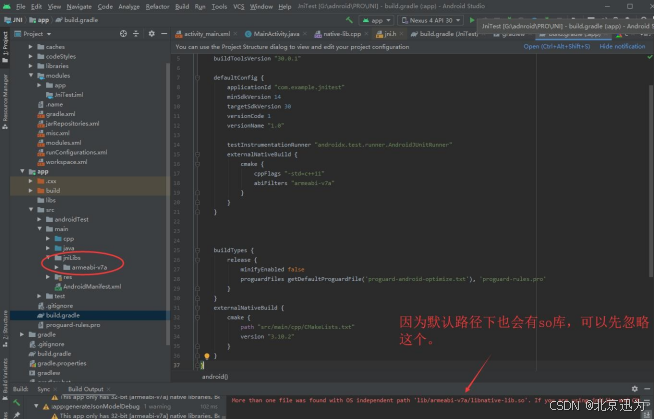Click the green inspection checkmark in editor
This screenshot has height=420, width=654.
(x=649, y=57)
